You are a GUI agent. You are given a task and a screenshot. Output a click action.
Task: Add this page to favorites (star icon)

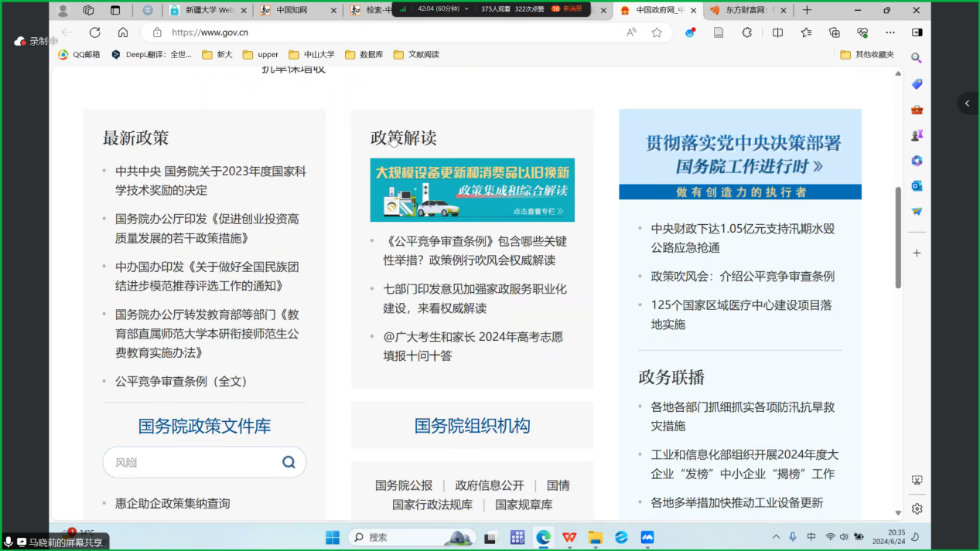point(657,32)
